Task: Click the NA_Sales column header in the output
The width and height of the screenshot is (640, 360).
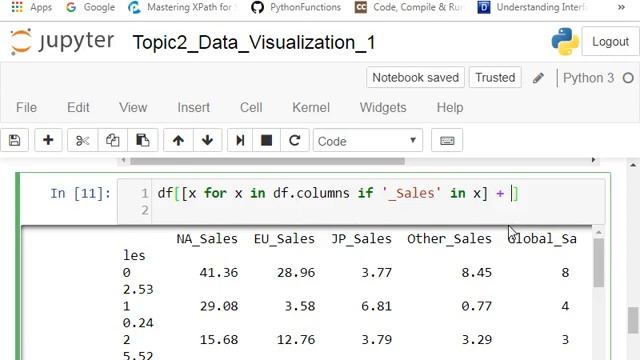Action: [x=207, y=239]
